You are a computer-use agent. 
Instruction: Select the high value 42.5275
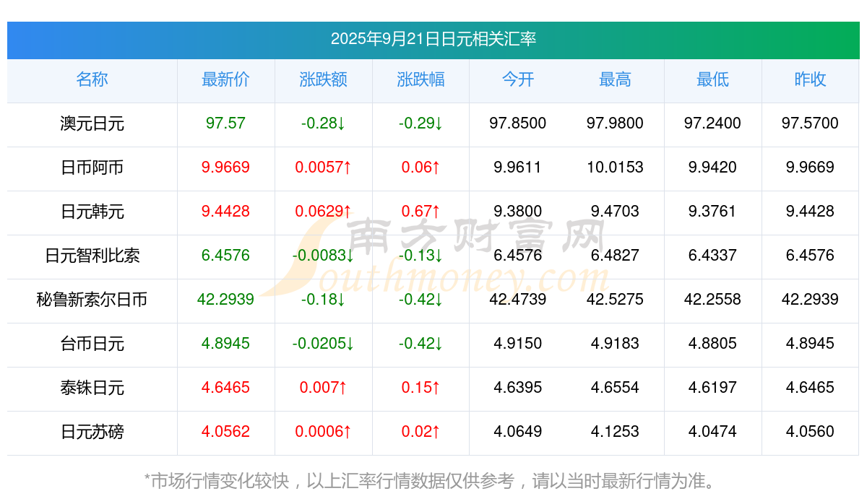click(x=616, y=300)
